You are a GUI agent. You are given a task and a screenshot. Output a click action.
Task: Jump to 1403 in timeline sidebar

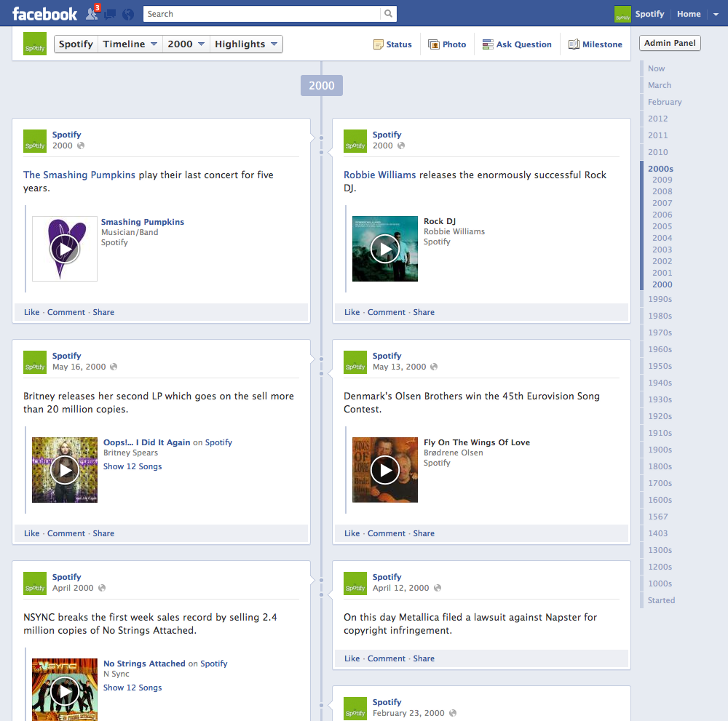[x=658, y=533]
